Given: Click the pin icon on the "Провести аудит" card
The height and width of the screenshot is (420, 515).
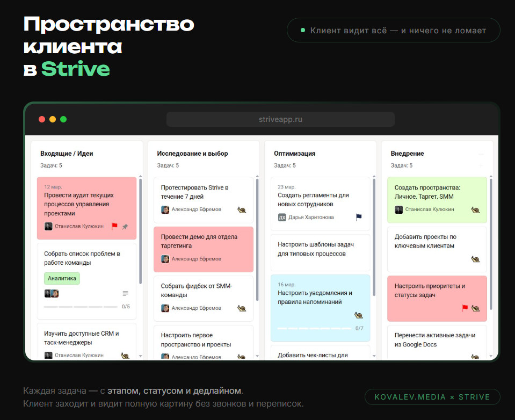Looking at the screenshot, I should pyautogui.click(x=125, y=226).
